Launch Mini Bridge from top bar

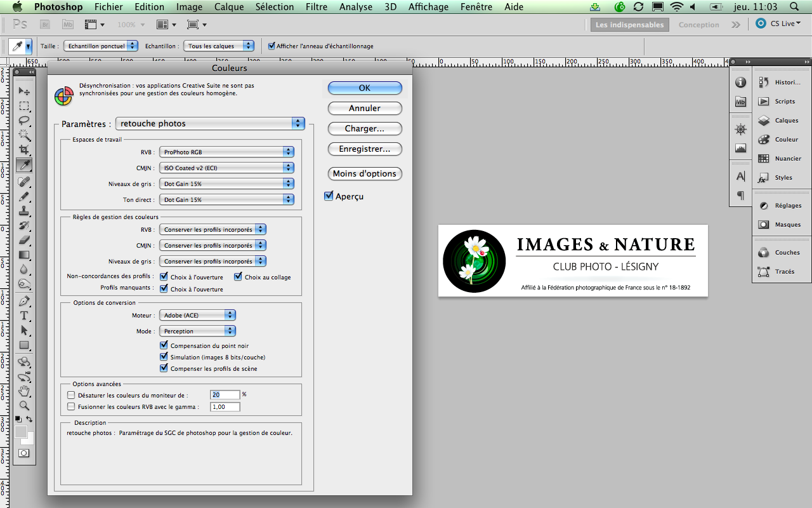[68, 25]
